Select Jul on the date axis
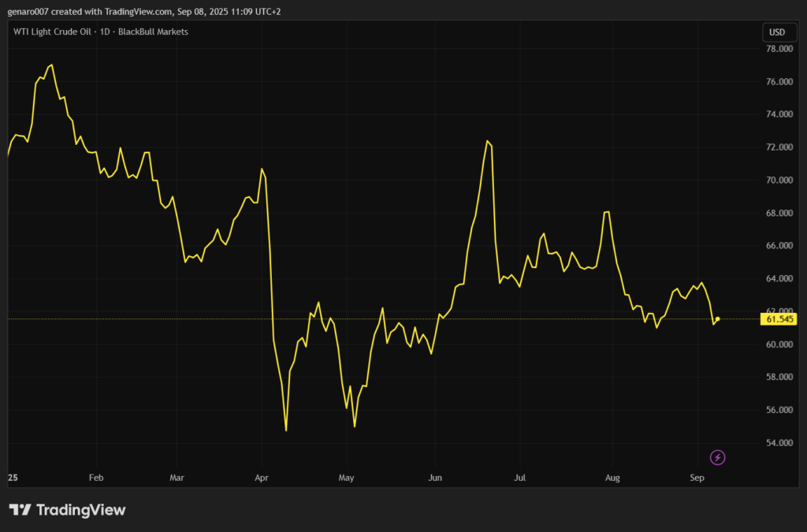The image size is (807, 532). [x=519, y=478]
